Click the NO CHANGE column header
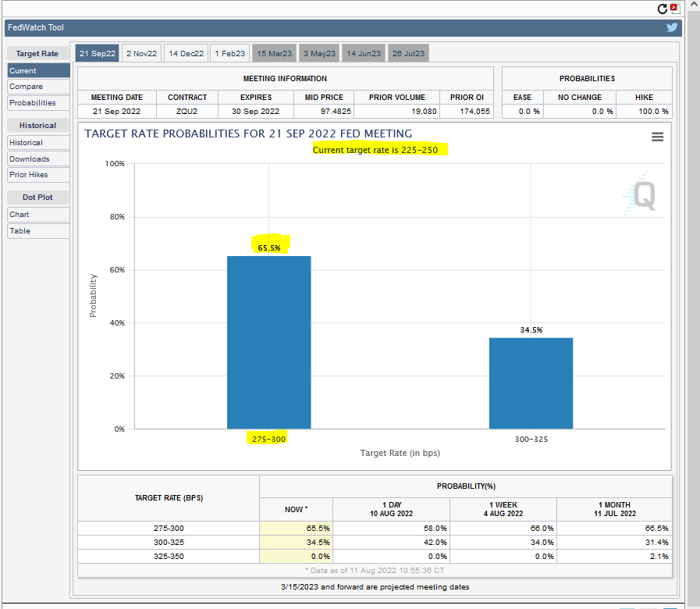 tap(580, 98)
